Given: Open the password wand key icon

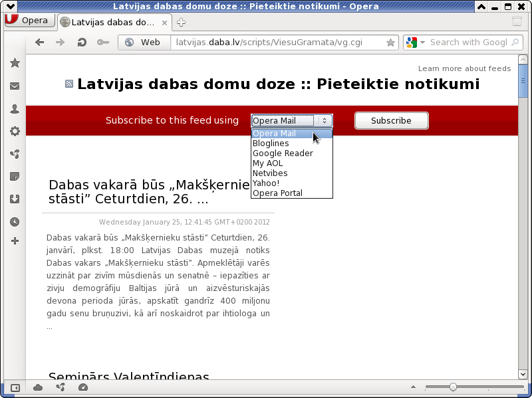Looking at the screenshot, I should pyautogui.click(x=103, y=43).
